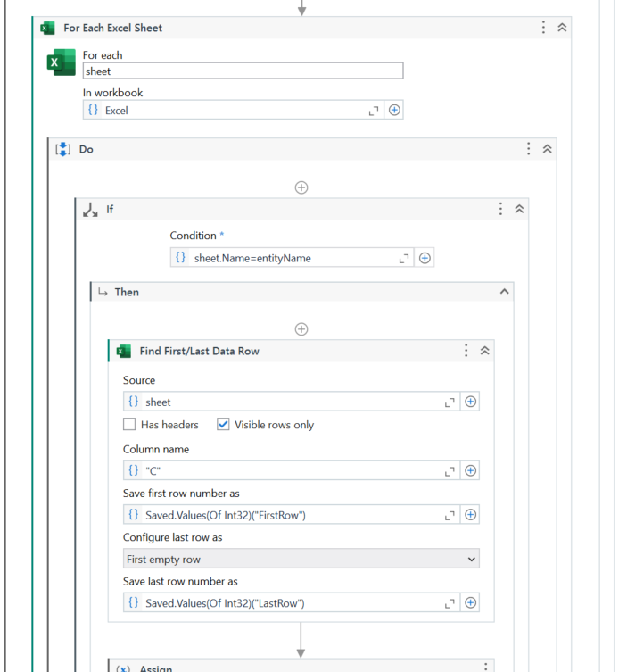
Task: Click plus icon beside the Condition field
Action: [425, 258]
